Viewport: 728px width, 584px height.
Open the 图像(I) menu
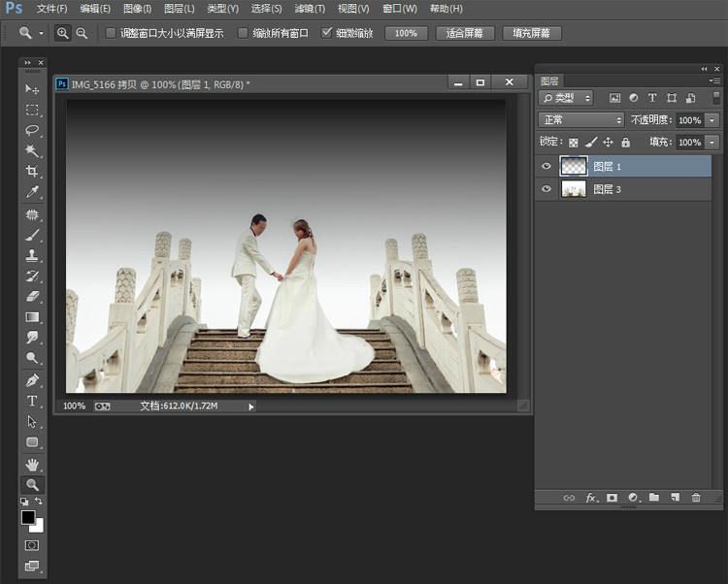pos(137,9)
